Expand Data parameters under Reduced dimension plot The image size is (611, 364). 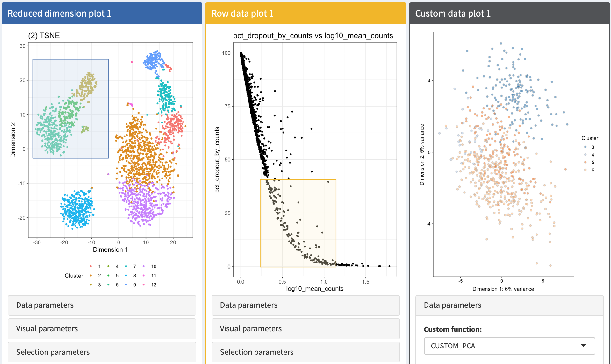102,305
